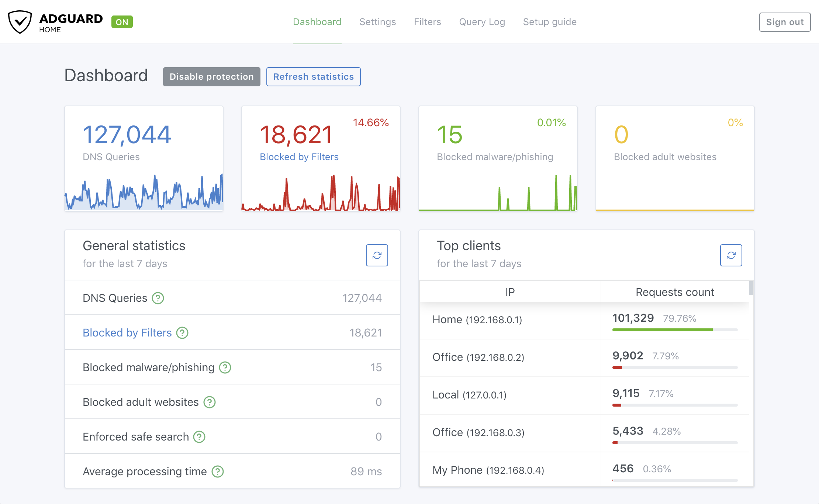
Task: Toggle the AdGuard Home ON status
Action: [x=121, y=21]
